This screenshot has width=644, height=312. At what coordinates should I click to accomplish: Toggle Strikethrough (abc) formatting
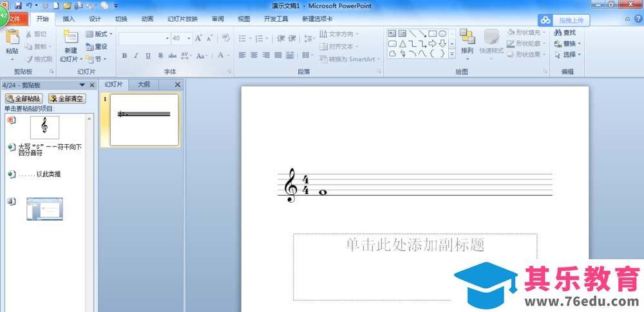(173, 56)
